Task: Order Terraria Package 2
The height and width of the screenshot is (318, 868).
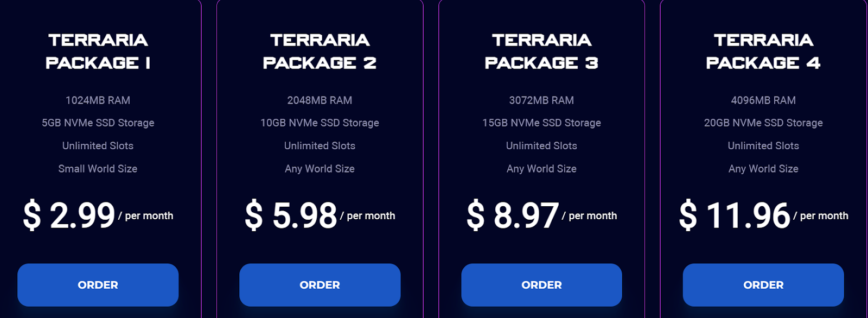Action: [x=320, y=285]
